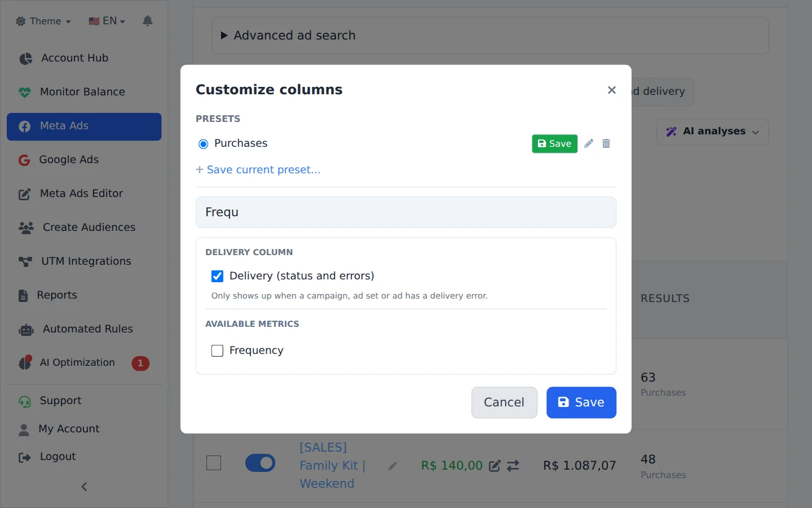The image size is (812, 508).
Task: Rename Family Kit campaign using pencil icon
Action: pyautogui.click(x=393, y=466)
